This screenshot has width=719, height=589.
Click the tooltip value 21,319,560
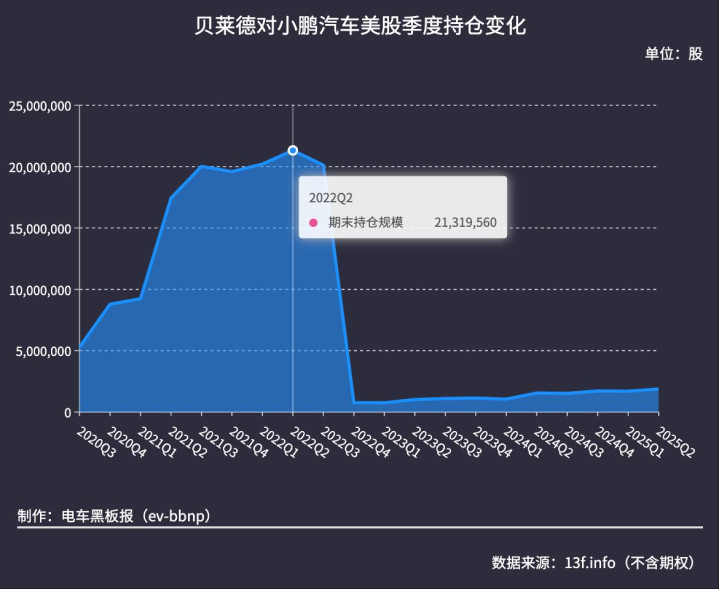coord(465,222)
